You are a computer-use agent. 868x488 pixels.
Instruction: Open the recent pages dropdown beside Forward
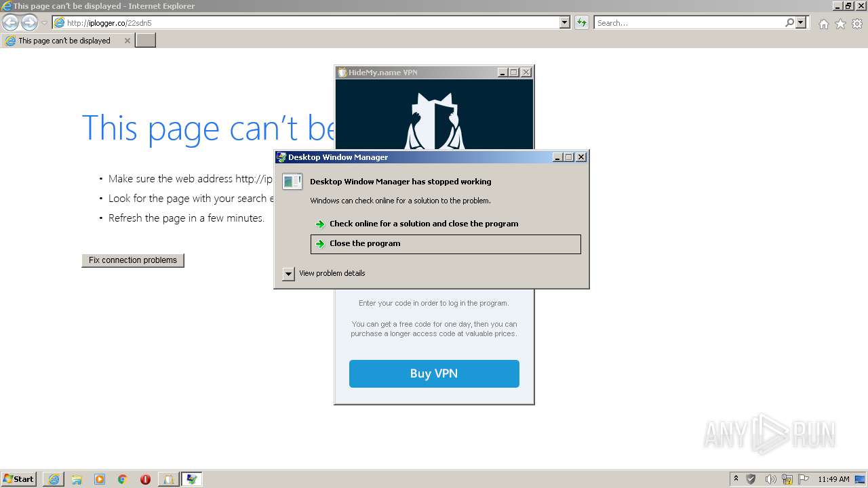pos(44,23)
